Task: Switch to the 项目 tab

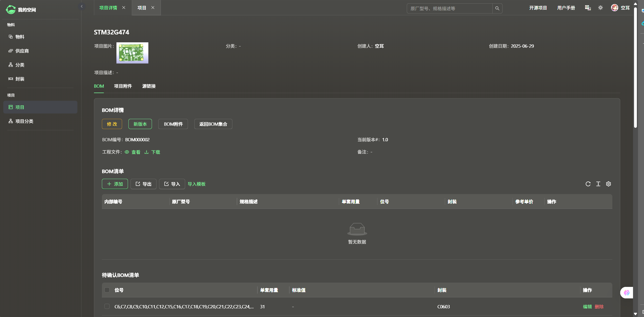Action: point(142,8)
